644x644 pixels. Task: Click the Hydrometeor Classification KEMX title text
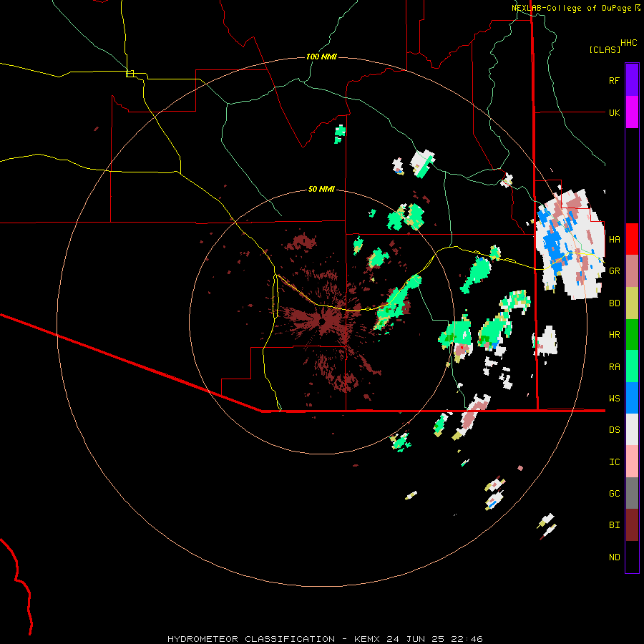(325, 639)
